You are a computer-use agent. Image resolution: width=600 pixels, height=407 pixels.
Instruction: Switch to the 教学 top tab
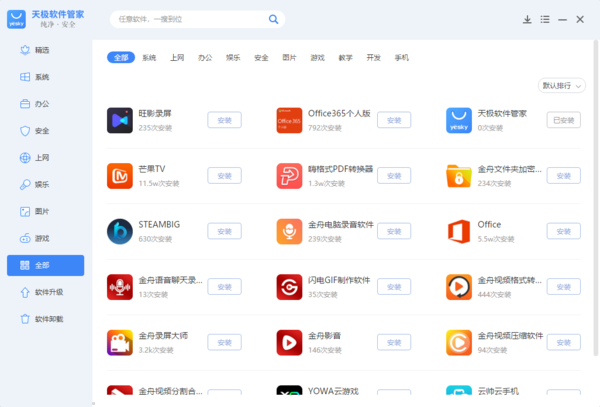[346, 58]
